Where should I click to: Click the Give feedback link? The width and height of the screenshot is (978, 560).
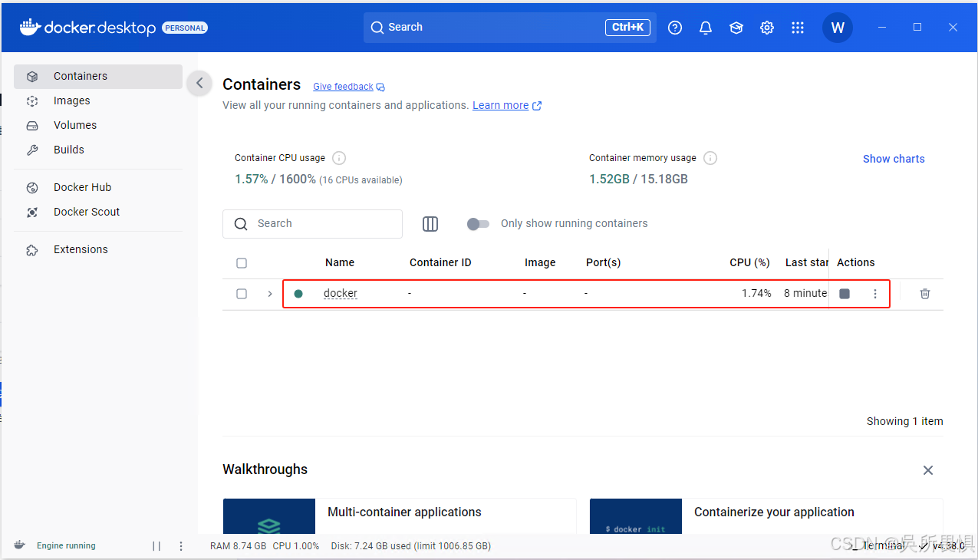(343, 87)
